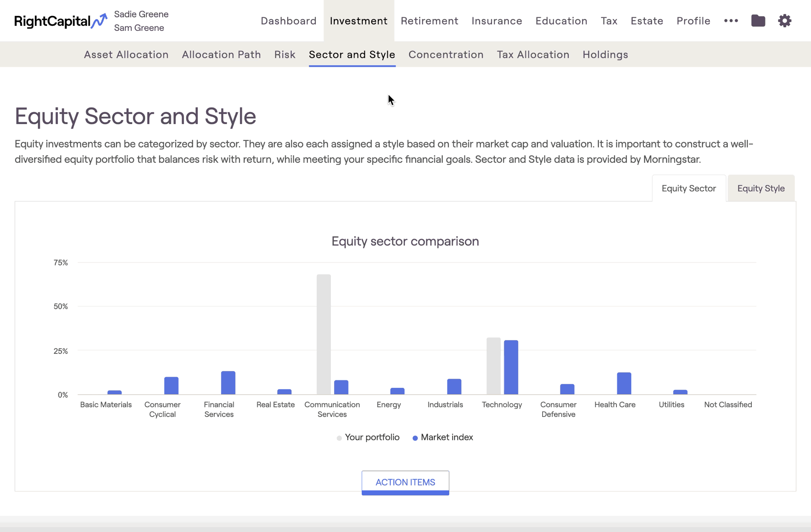Click the Technology axis label
Viewport: 811px width, 532px height.
pyautogui.click(x=502, y=404)
